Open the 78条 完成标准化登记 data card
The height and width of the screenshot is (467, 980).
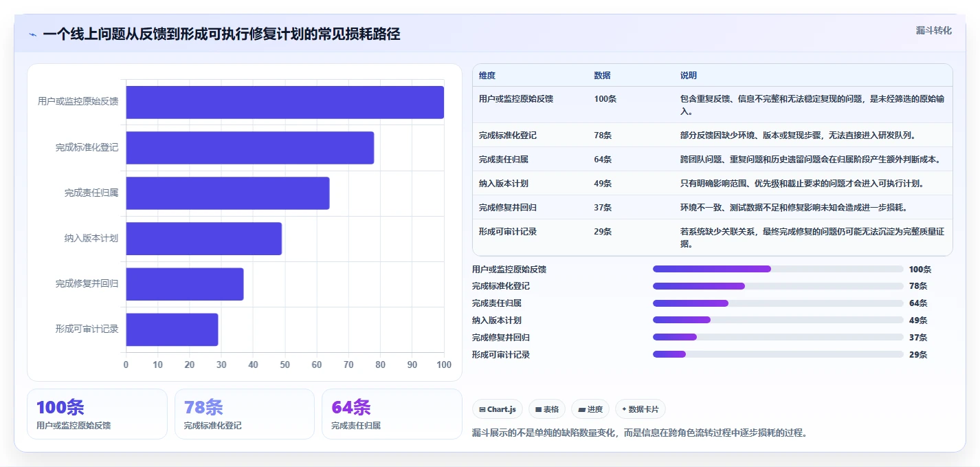(x=245, y=414)
